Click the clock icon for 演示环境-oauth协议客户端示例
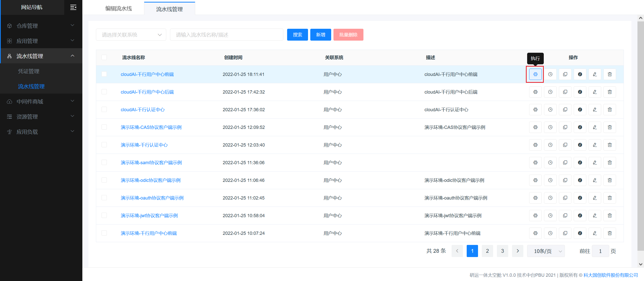 pyautogui.click(x=550, y=198)
